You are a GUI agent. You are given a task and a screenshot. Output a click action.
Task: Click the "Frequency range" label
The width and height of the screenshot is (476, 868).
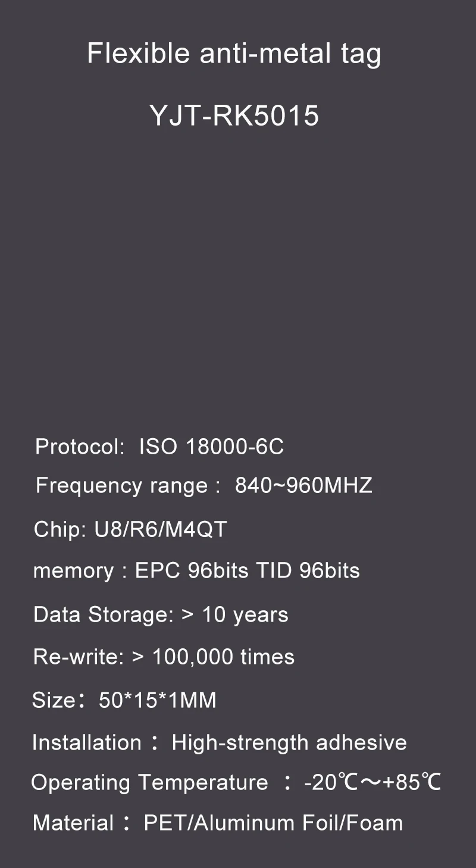tap(121, 486)
